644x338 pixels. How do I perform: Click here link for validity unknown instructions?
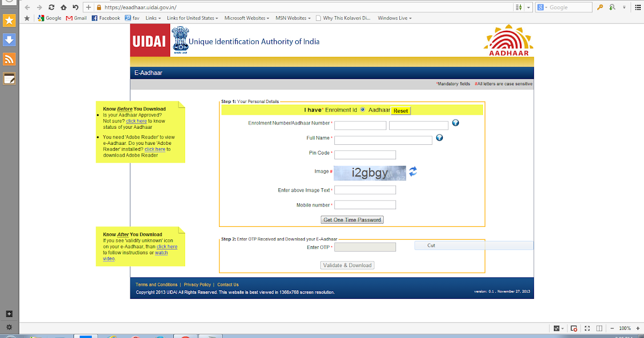pos(167,247)
